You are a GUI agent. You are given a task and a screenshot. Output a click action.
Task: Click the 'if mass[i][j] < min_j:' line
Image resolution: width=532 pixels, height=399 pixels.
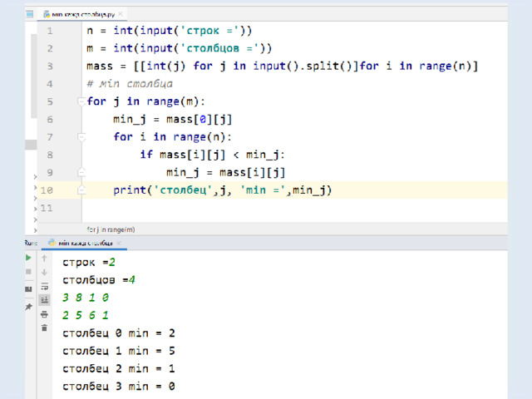(213, 155)
